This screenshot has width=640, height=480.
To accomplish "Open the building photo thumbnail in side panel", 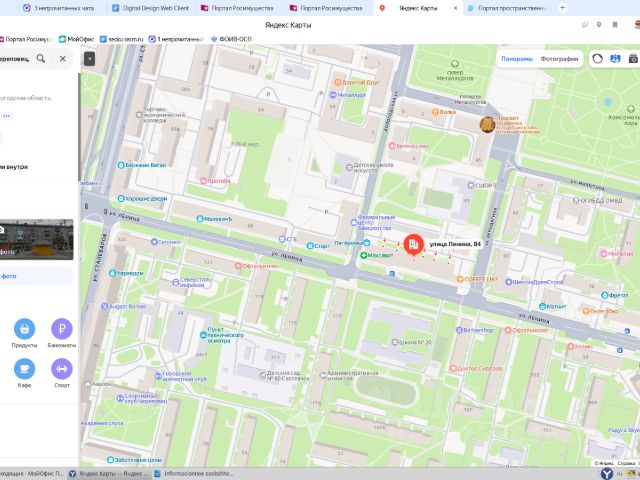I will click(x=37, y=239).
